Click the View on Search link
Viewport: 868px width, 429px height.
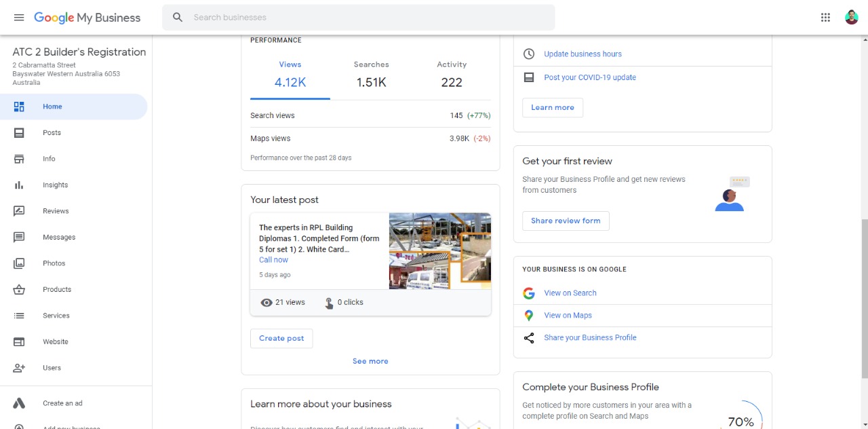(x=570, y=293)
